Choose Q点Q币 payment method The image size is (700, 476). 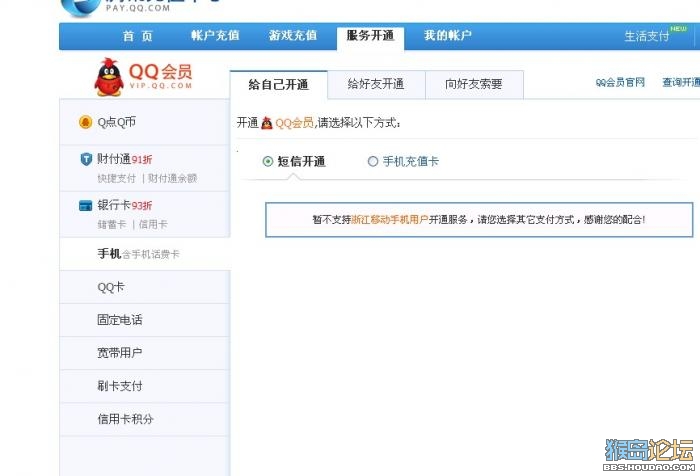click(145, 122)
